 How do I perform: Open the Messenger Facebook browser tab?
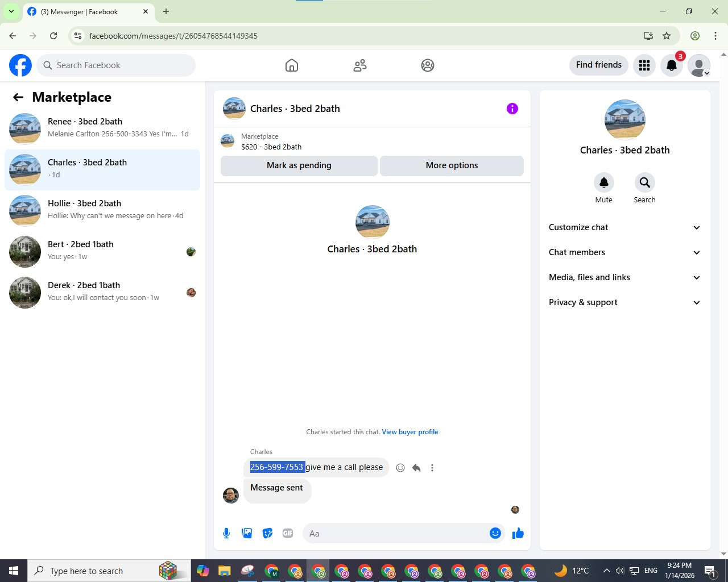click(x=88, y=12)
